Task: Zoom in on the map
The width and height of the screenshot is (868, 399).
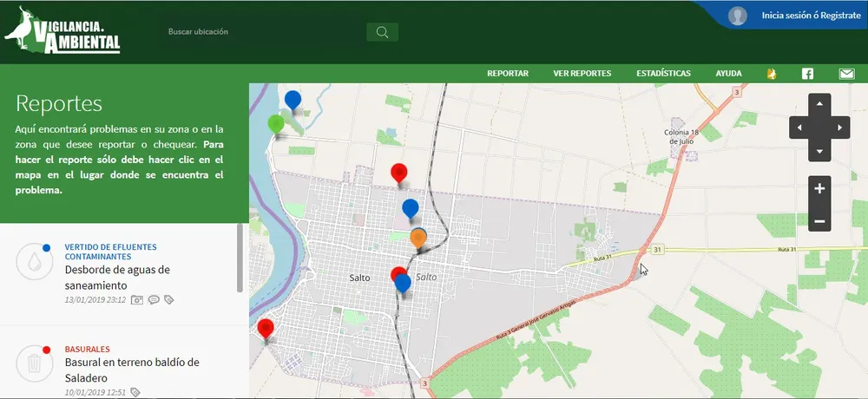Action: (819, 188)
